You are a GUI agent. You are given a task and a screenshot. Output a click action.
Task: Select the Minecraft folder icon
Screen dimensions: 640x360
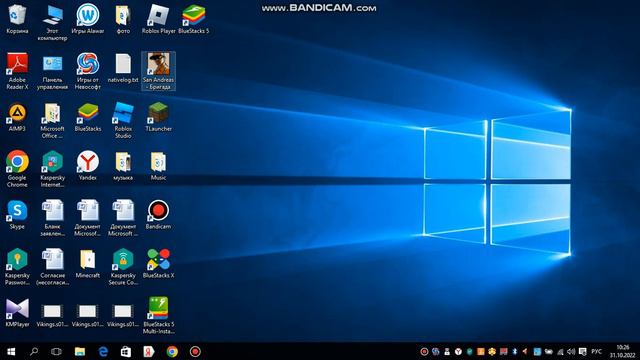(x=88, y=264)
